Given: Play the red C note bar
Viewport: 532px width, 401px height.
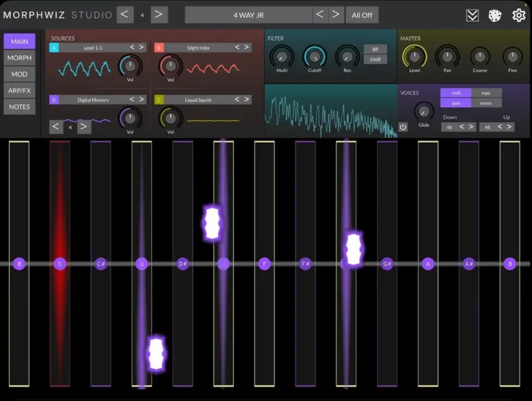Looking at the screenshot, I should (60, 264).
